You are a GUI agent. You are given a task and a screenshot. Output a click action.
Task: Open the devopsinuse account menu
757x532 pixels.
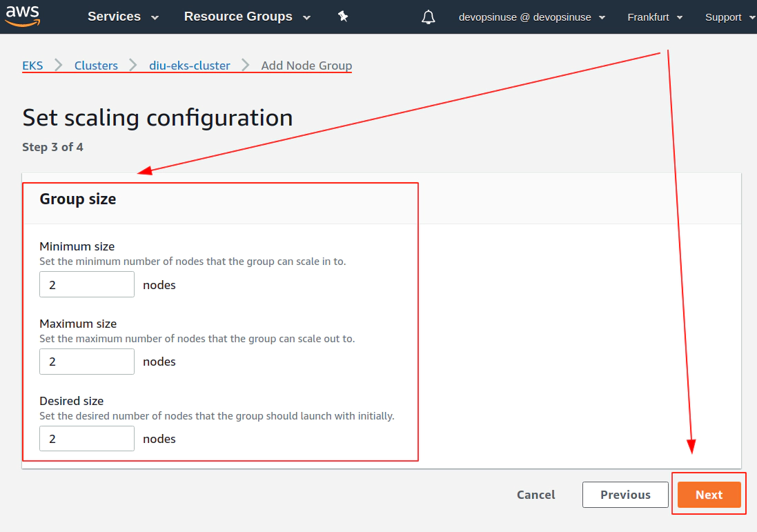[x=531, y=17]
